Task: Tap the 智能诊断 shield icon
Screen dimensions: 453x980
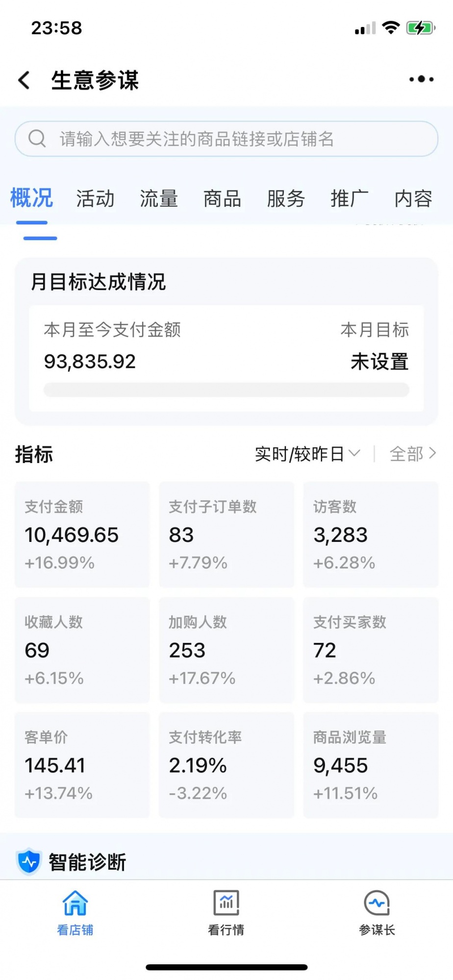Action: pos(28,861)
